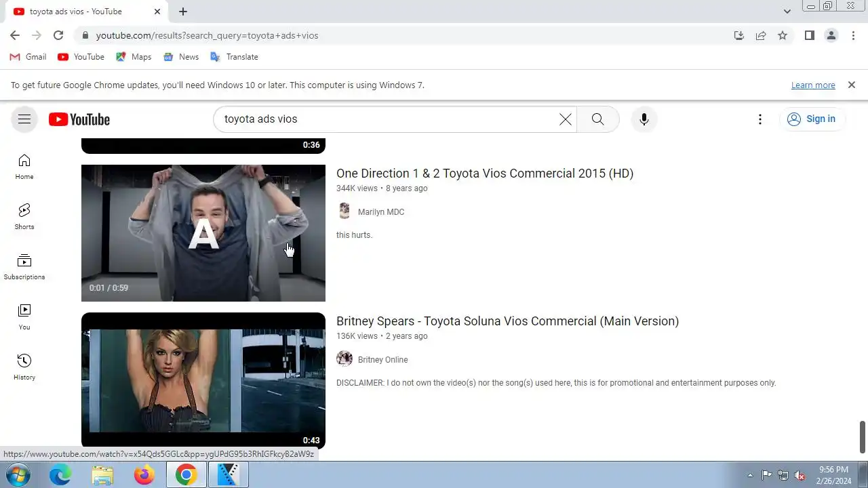
Task: Click the install app icon in address bar
Action: click(x=739, y=35)
